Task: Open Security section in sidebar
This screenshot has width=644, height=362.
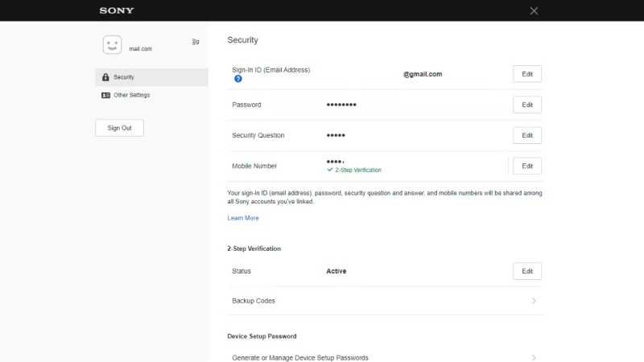Action: click(151, 77)
